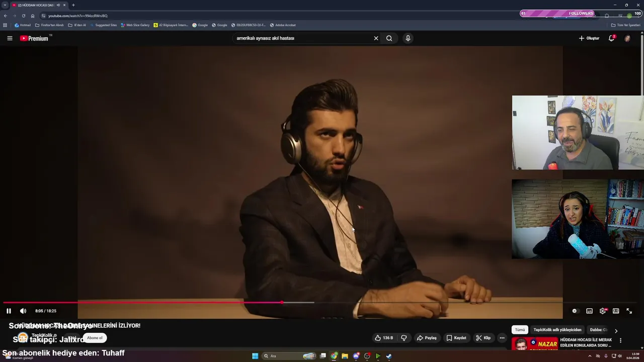Save the video with Kaydet
The height and width of the screenshot is (362, 644).
(456, 338)
